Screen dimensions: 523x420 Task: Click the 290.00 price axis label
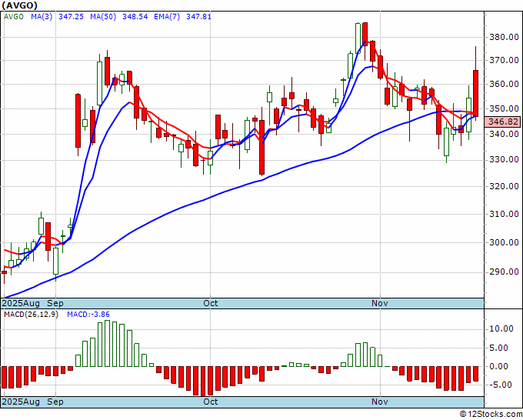coord(504,272)
